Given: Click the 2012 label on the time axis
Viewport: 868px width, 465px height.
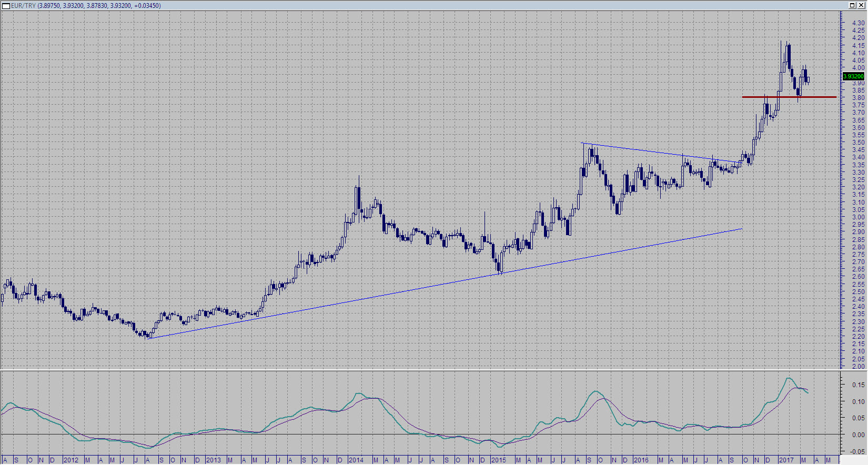Looking at the screenshot, I should [70, 460].
